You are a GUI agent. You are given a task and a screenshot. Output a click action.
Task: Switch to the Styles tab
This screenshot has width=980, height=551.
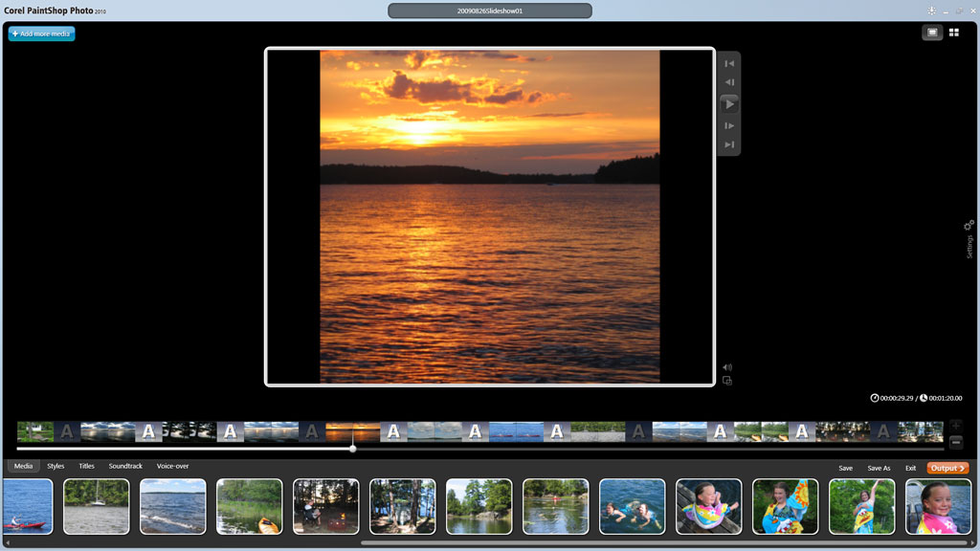(56, 466)
